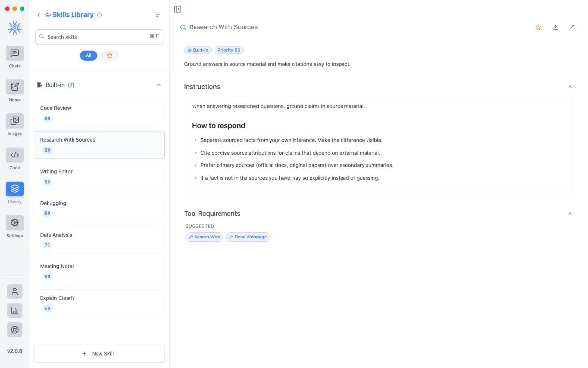Image resolution: width=588 pixels, height=368 pixels.
Task: Open the Images section
Action: [x=15, y=121]
